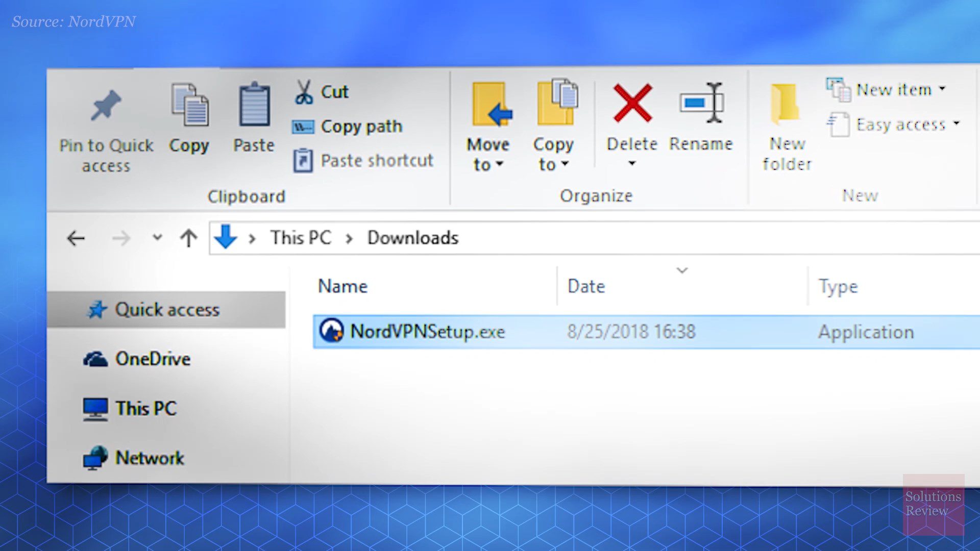Screen dimensions: 980x551
Task: Click the date 8/25/2018 16:38 cell
Action: (x=631, y=332)
